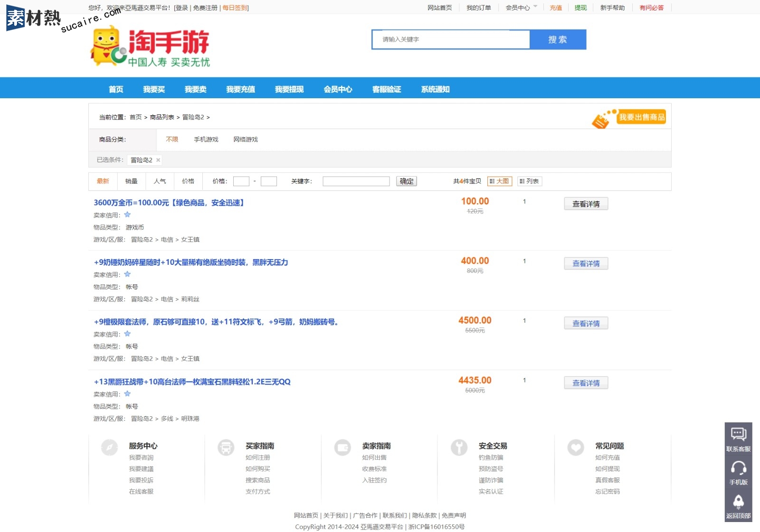Open the 忘记密码 footer link
The width and height of the screenshot is (760, 532).
608,492
